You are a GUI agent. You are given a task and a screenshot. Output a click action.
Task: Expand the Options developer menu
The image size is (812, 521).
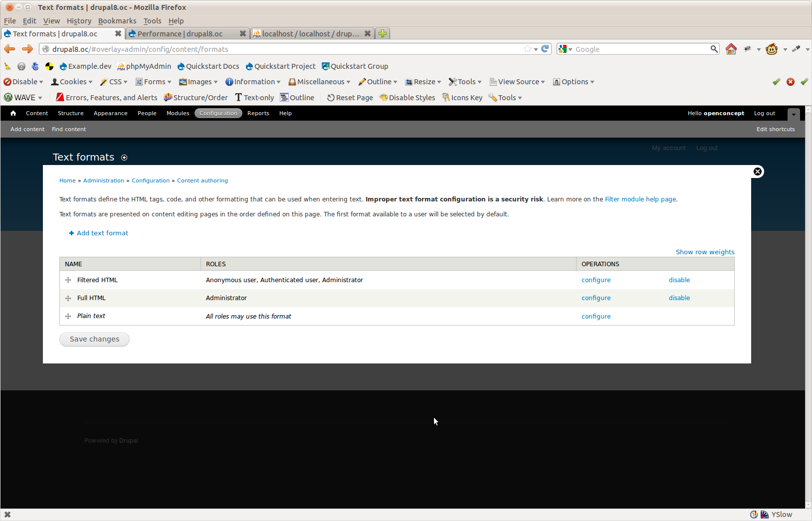(x=574, y=82)
